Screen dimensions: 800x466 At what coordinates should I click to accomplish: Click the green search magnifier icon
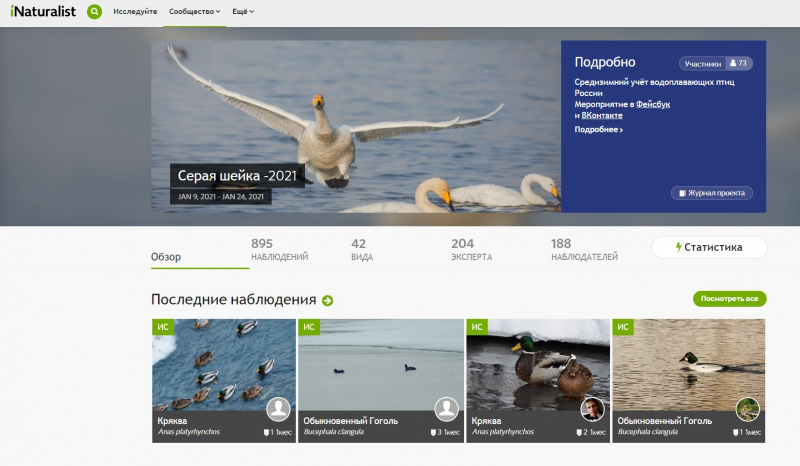(x=94, y=12)
